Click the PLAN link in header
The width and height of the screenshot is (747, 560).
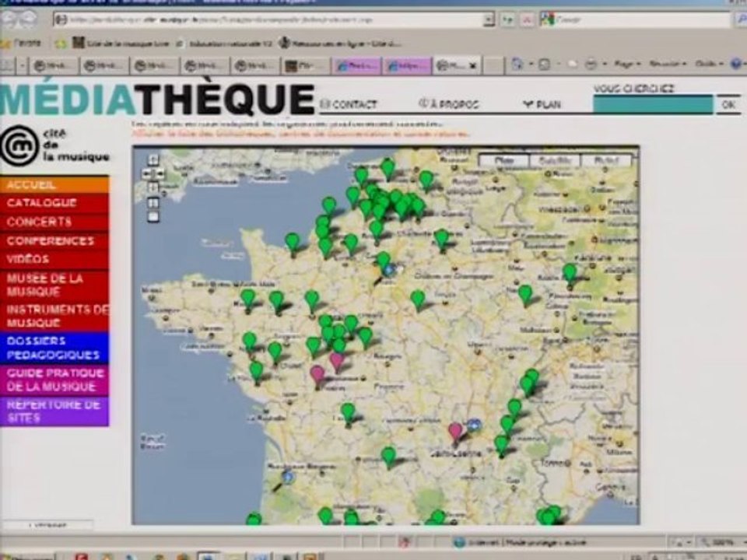click(542, 103)
